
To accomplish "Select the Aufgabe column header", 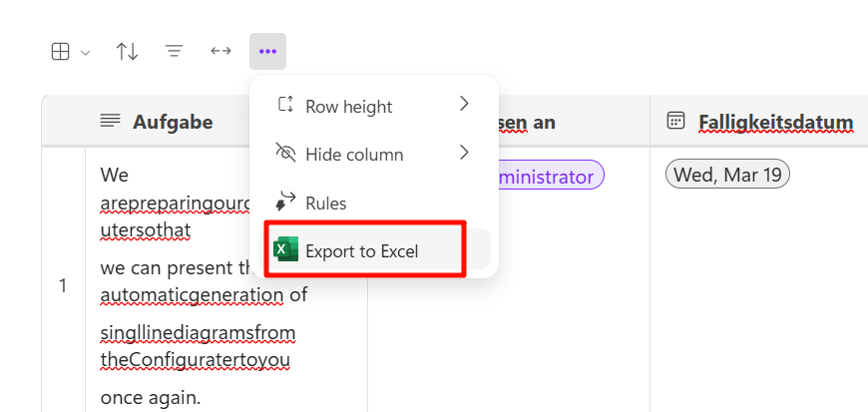I will pyautogui.click(x=173, y=122).
